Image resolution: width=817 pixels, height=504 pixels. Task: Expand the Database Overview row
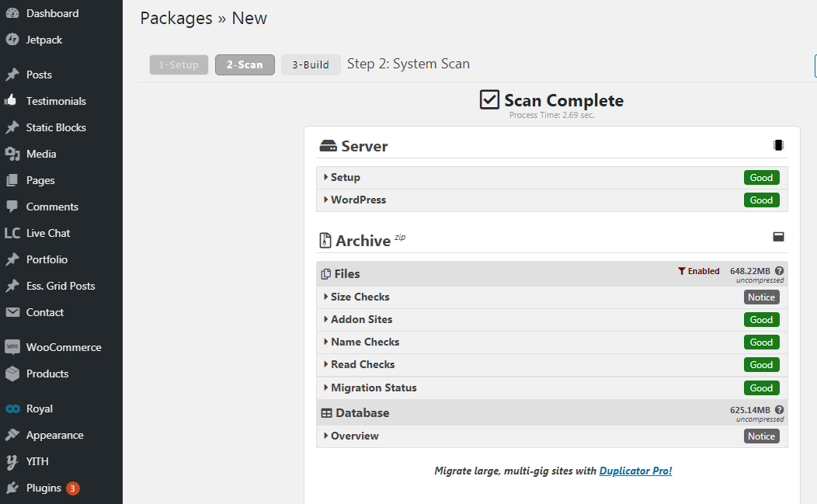coord(354,436)
